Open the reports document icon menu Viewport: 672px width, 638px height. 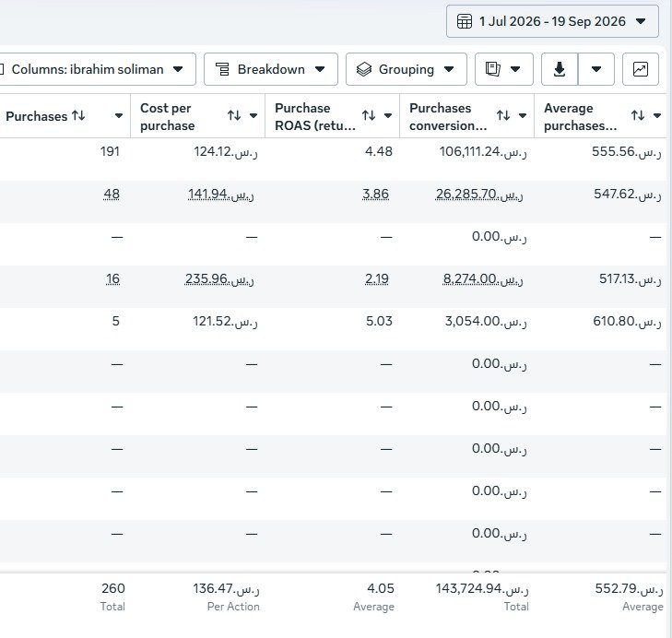pos(504,69)
